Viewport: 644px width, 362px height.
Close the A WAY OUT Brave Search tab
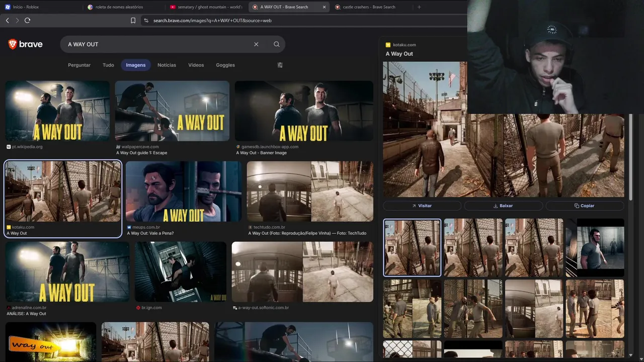(324, 7)
